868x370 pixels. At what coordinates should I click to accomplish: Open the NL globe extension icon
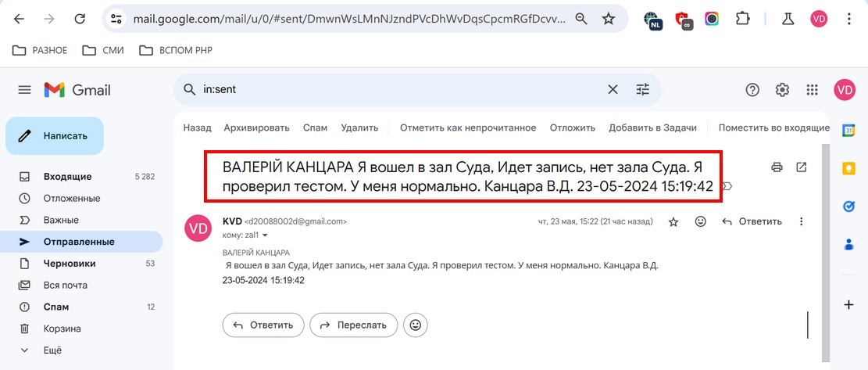[652, 20]
